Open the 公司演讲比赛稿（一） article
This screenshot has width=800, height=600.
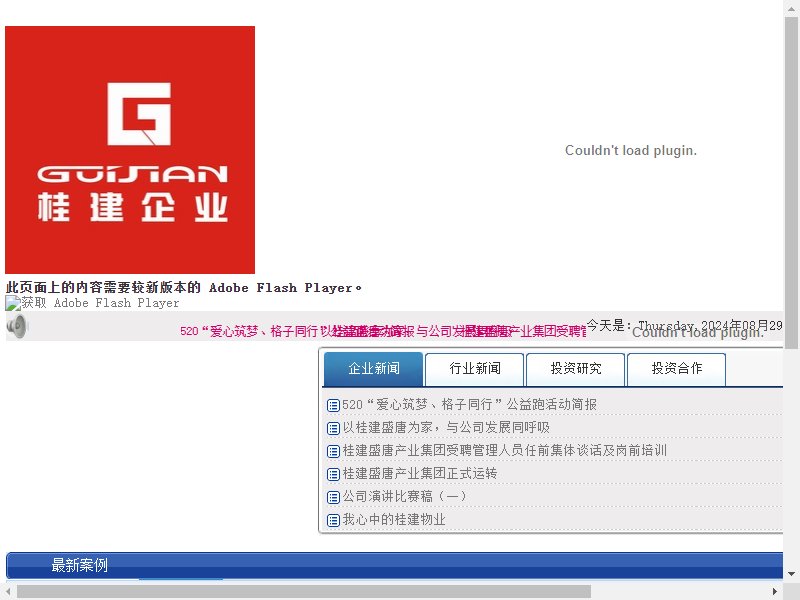click(404, 496)
